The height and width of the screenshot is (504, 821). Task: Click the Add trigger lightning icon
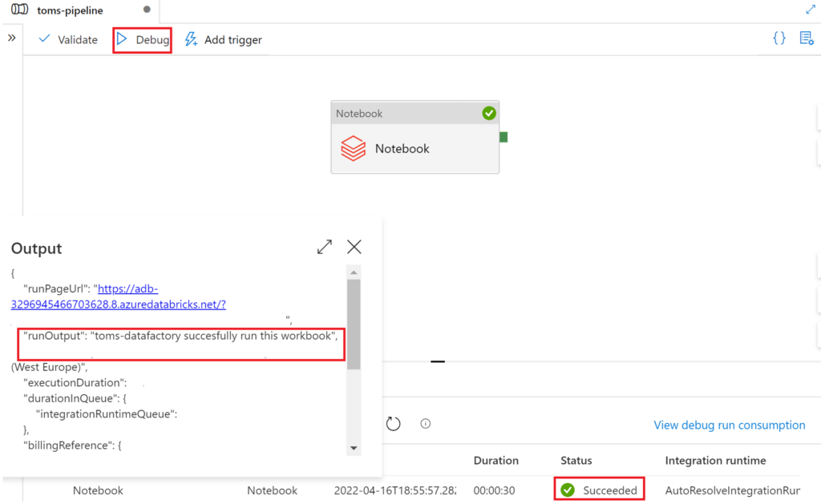pos(191,39)
